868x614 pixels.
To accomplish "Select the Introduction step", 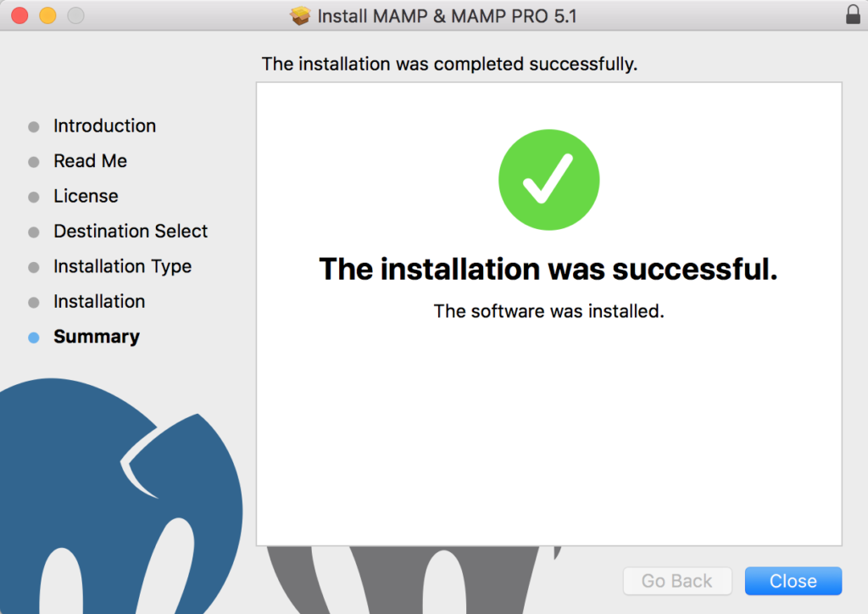I will point(104,126).
